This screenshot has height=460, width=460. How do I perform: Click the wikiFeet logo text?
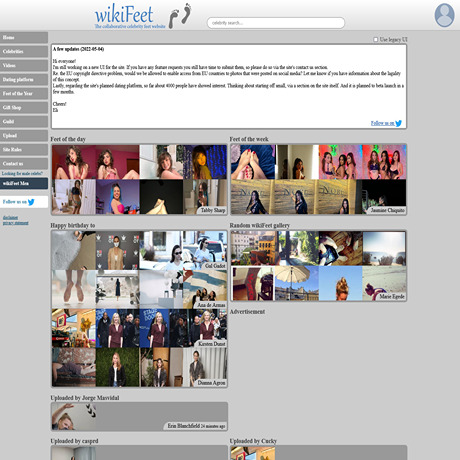point(124,15)
